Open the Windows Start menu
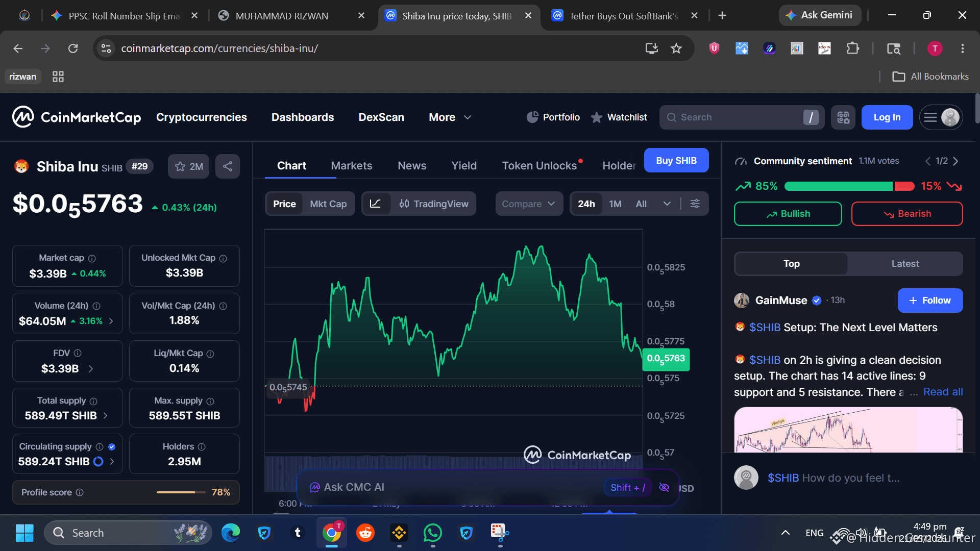The width and height of the screenshot is (980, 551). [x=24, y=533]
